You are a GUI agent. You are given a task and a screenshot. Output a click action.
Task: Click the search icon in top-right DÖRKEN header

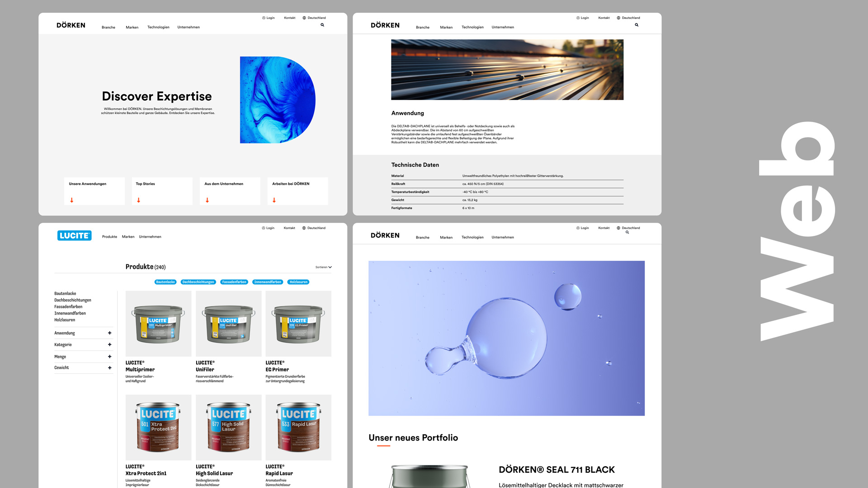637,25
